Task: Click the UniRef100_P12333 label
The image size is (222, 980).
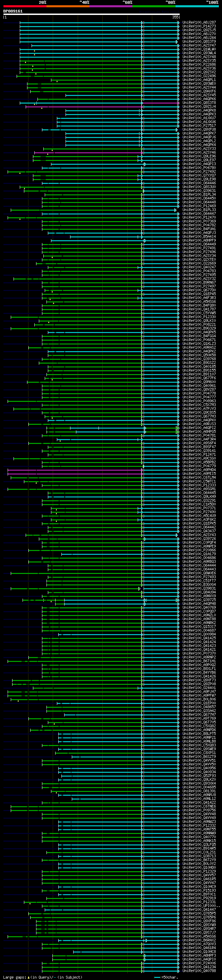Action: [199, 485]
